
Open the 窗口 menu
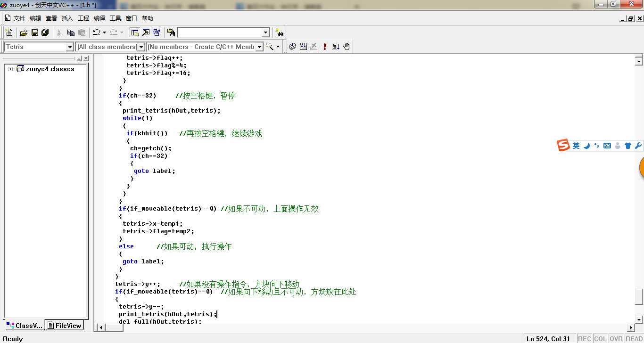[x=132, y=18]
